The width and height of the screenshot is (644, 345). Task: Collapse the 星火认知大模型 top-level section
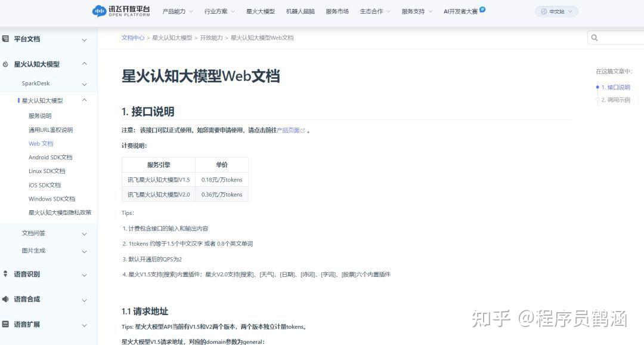[x=84, y=64]
